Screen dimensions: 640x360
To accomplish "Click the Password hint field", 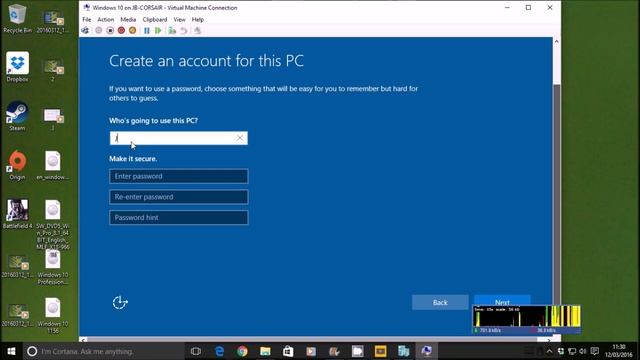I will click(178, 218).
